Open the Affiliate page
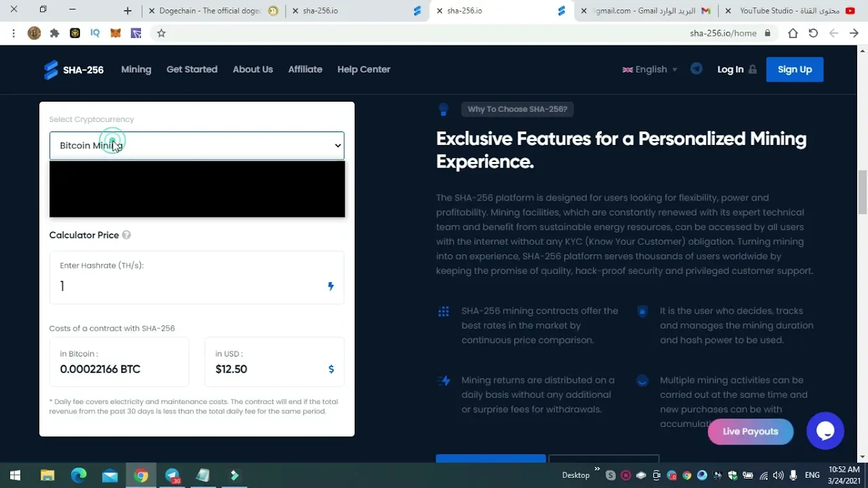Screen dimensions: 868x488 click(x=305, y=69)
